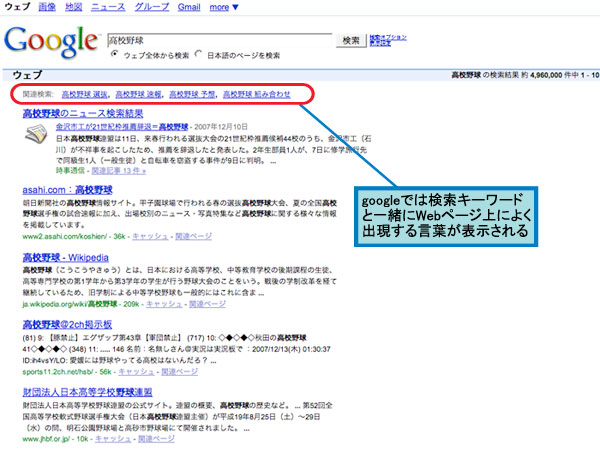600x452 pixels.
Task: Open the 高校野球 - Wikipedia result
Action: tap(65, 257)
